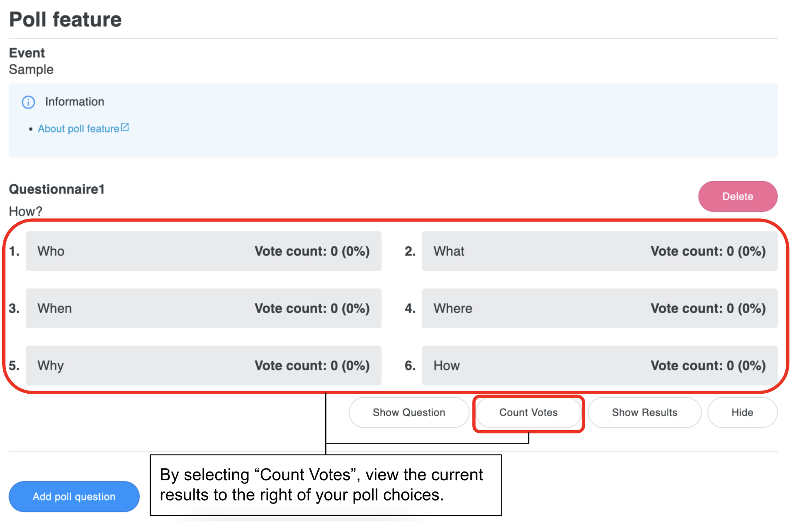Viewport: 802px width, 532px height.
Task: Click the Information label text
Action: 75,102
